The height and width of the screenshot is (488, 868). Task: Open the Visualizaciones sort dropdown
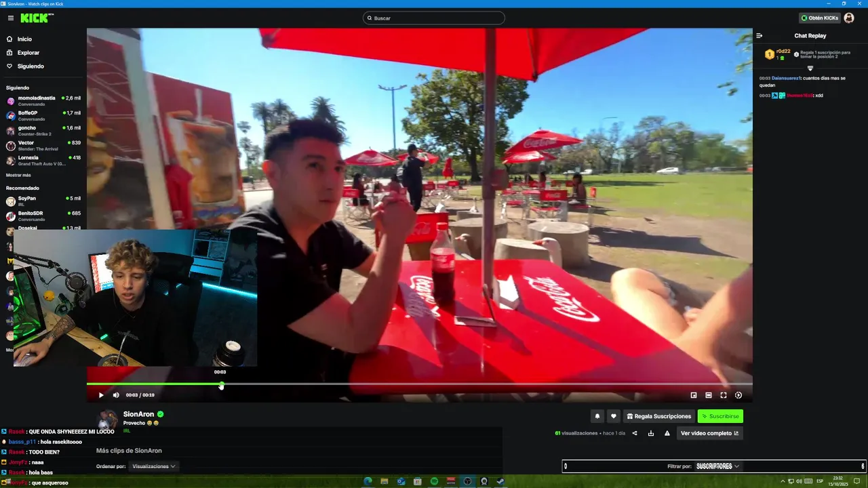(154, 466)
